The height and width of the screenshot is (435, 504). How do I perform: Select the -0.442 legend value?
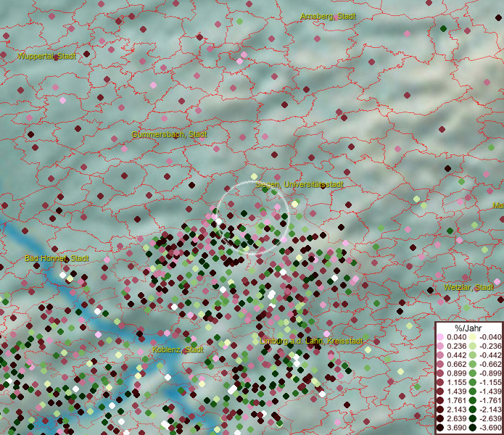(490, 355)
